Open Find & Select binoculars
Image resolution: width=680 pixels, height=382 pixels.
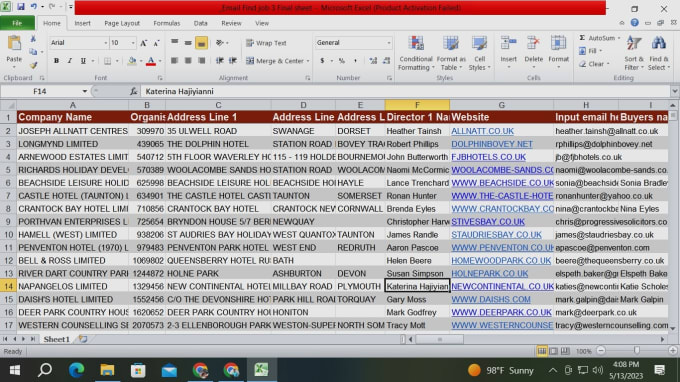[x=659, y=53]
